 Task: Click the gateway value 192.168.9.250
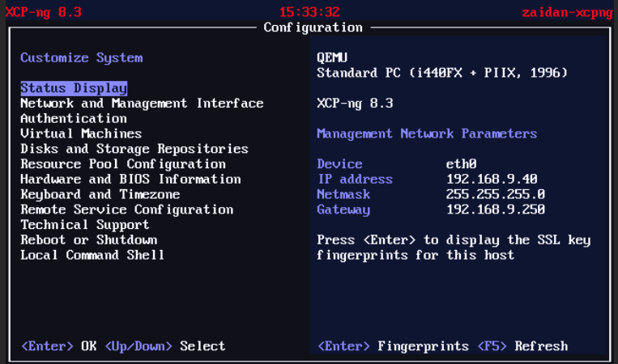pyautogui.click(x=496, y=210)
